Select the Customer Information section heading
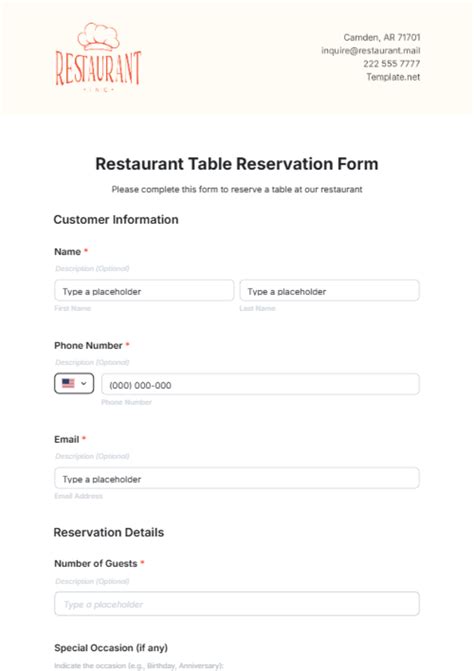 pyautogui.click(x=116, y=220)
